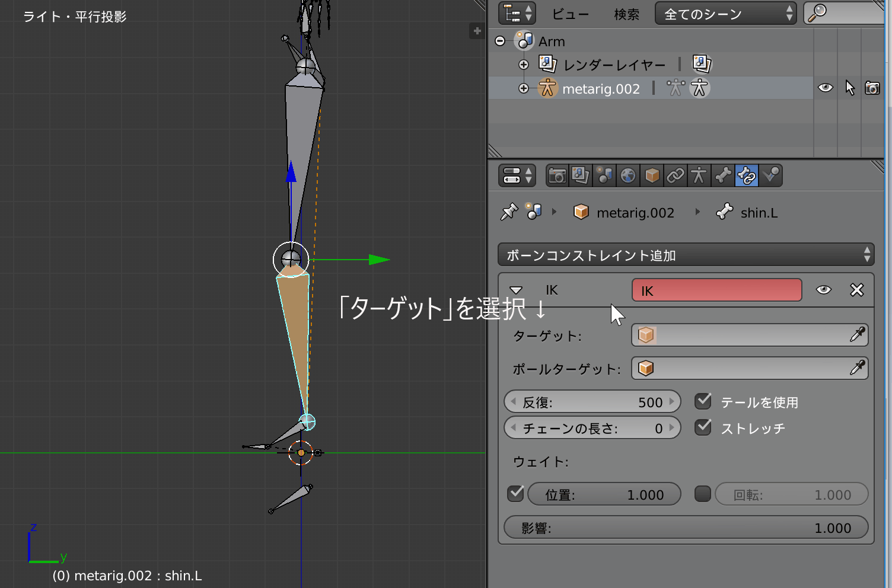Toggle IK constraint visibility eye icon

click(x=824, y=290)
